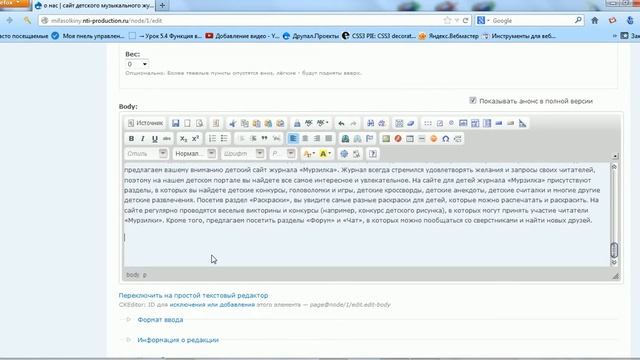Viewport: 640px width, 360px height.
Task: Toggle Показывать анонс в полной версии checkbox
Action: [x=473, y=100]
